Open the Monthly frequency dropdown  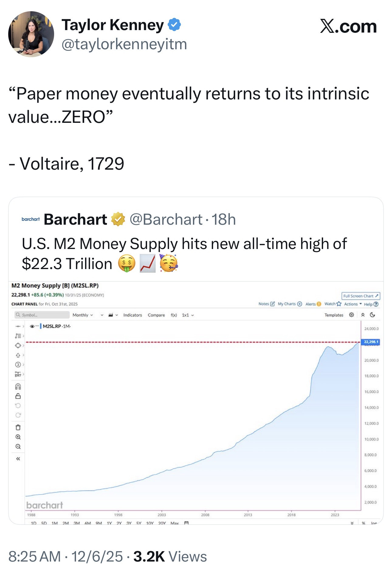click(83, 315)
